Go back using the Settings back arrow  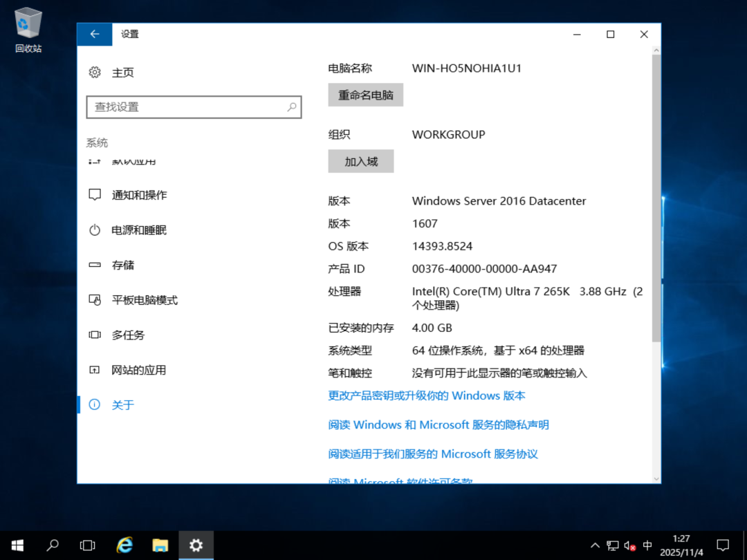click(94, 35)
